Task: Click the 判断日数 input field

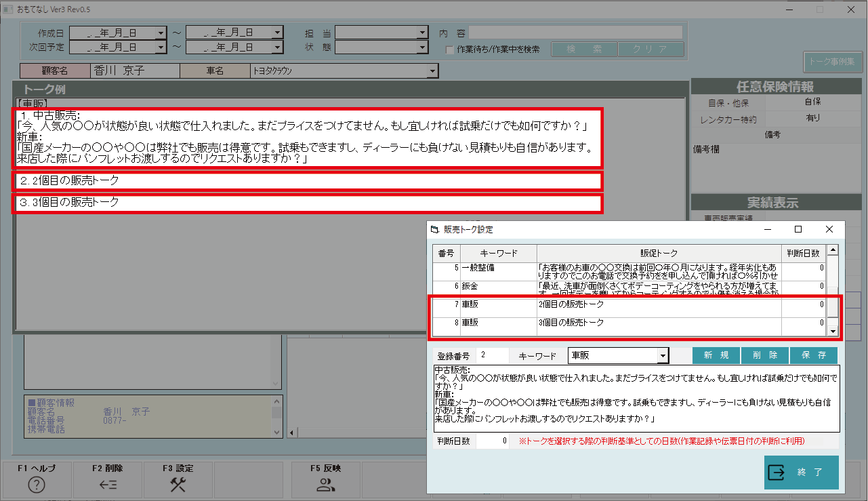Action: (x=493, y=441)
